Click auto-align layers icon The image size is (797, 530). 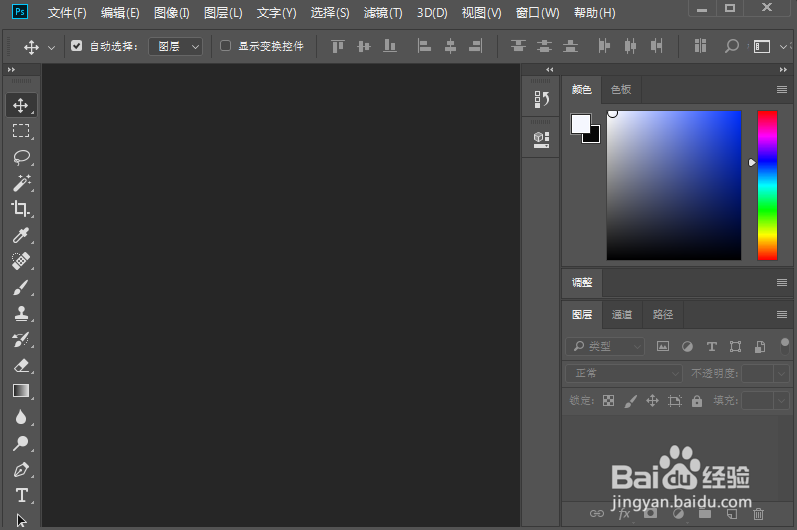pos(700,46)
